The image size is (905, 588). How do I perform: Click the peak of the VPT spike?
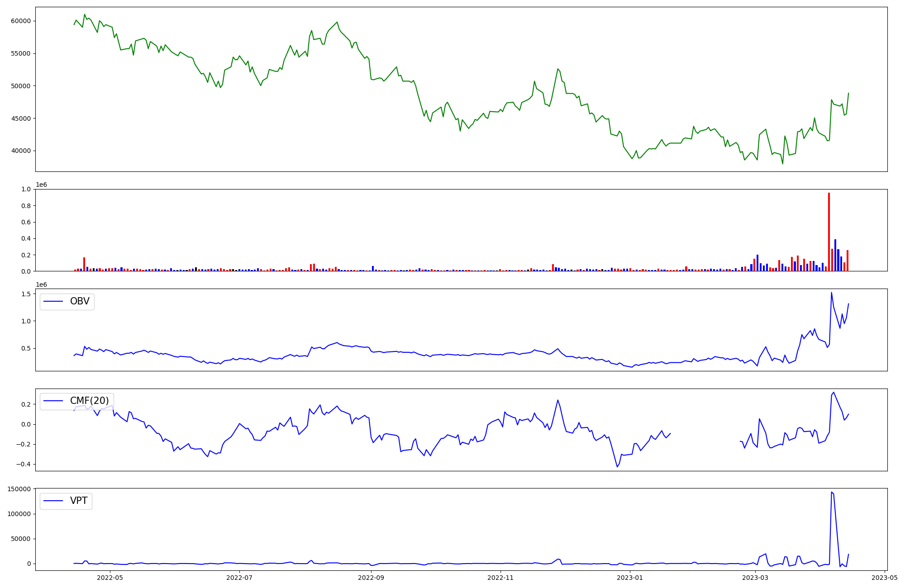coord(831,492)
